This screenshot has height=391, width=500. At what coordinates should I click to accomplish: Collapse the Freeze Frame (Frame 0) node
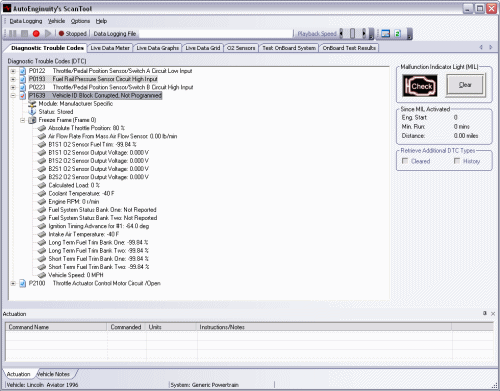coord(23,120)
